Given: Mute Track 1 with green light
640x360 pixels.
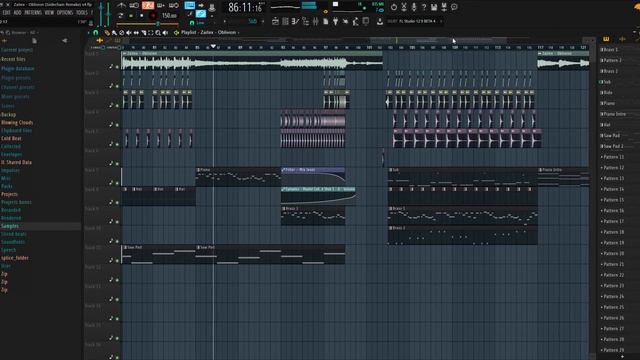Looking at the screenshot, I should pos(117,67).
